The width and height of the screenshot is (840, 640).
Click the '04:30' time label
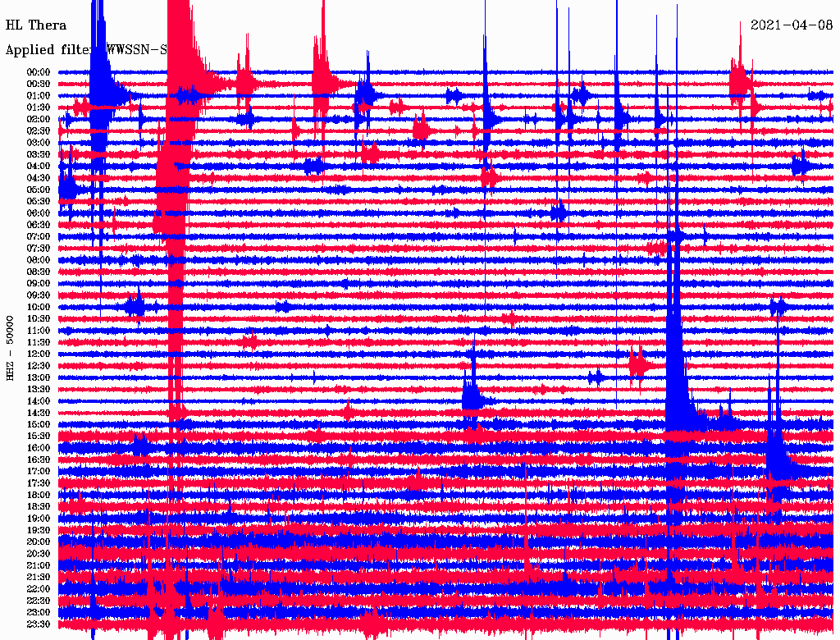[x=39, y=178]
